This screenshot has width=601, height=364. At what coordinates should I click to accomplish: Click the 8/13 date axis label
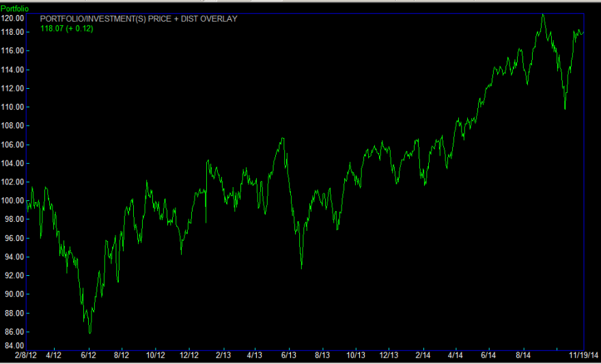323,356
